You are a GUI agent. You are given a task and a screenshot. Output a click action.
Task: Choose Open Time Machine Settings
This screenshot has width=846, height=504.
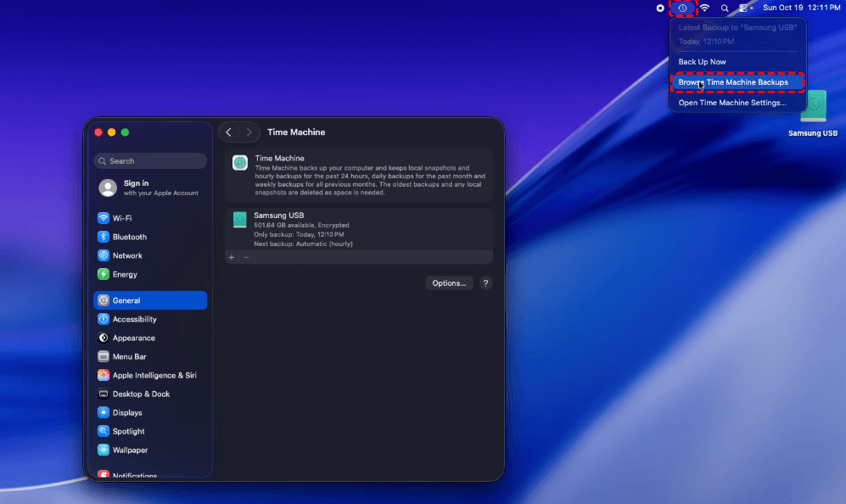[x=731, y=103]
